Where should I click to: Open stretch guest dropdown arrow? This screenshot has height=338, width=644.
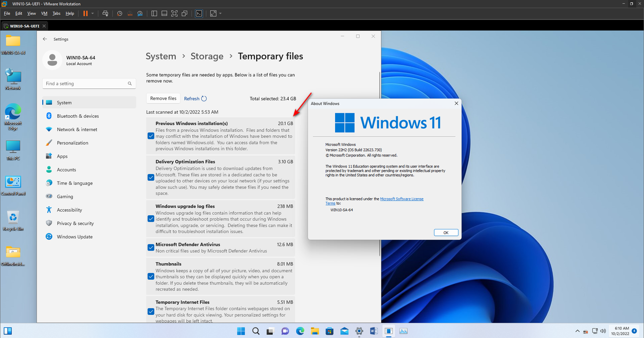tap(220, 13)
